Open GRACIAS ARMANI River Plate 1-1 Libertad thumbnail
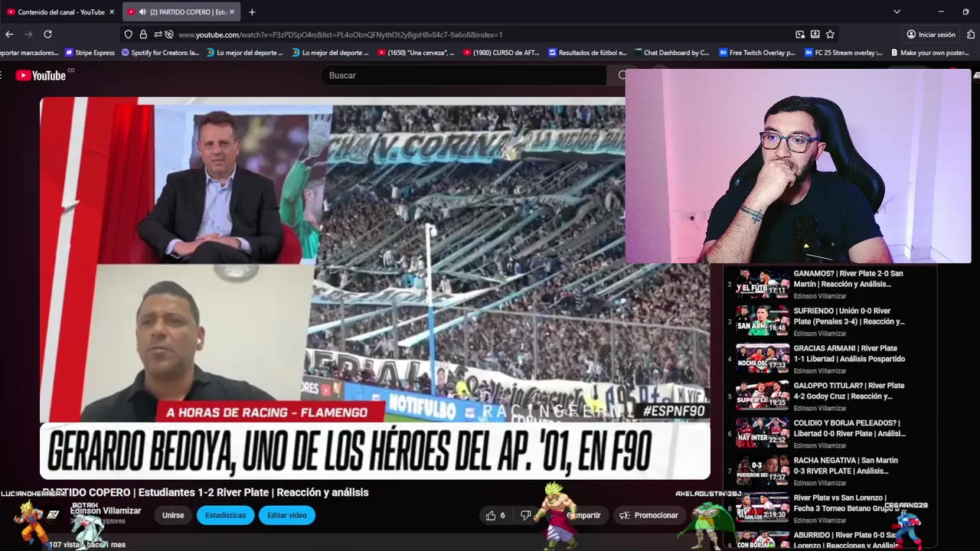Screen dimensions: 980x551 pos(763,358)
